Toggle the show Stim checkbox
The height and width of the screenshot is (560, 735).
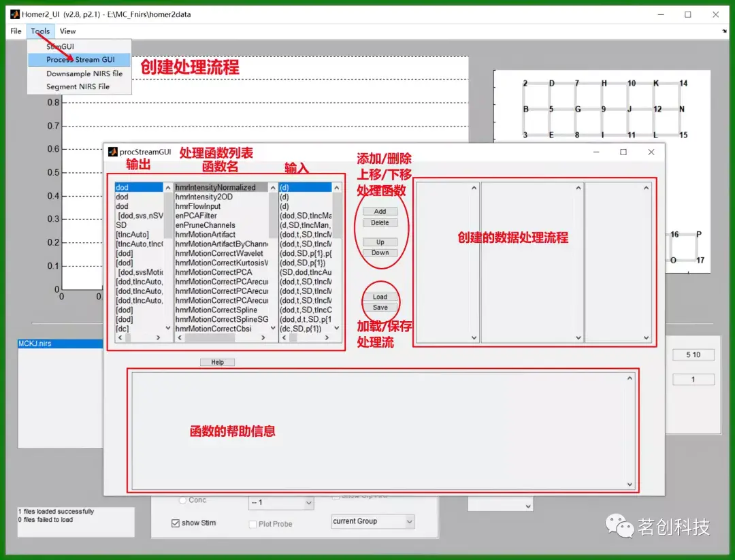176,523
